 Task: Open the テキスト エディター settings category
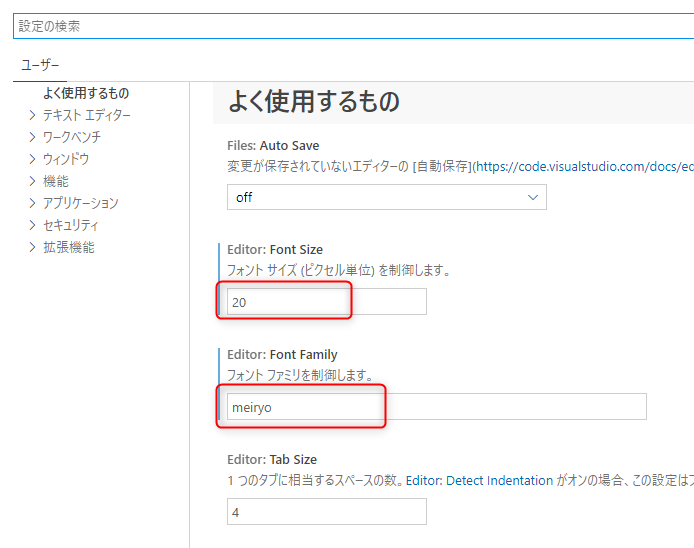pyautogui.click(x=86, y=115)
